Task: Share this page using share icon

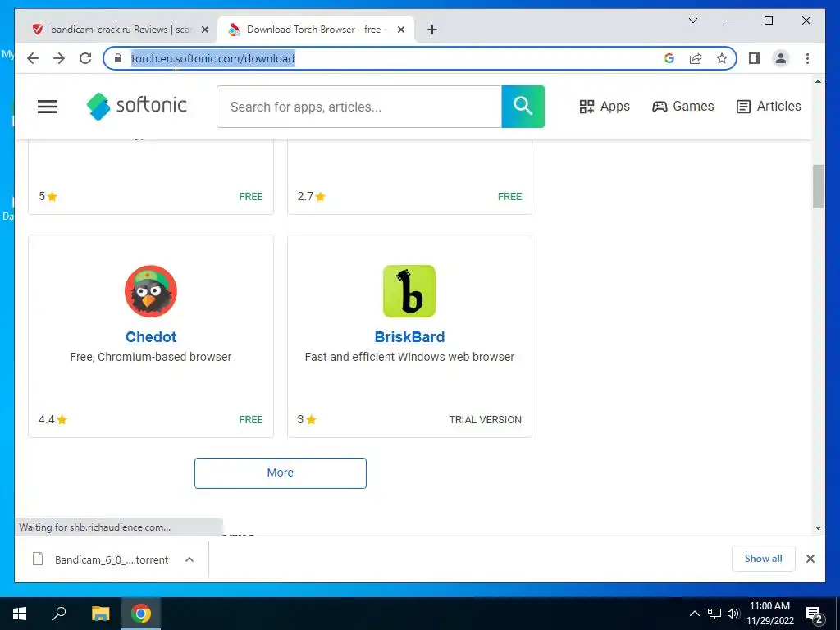Action: click(696, 58)
